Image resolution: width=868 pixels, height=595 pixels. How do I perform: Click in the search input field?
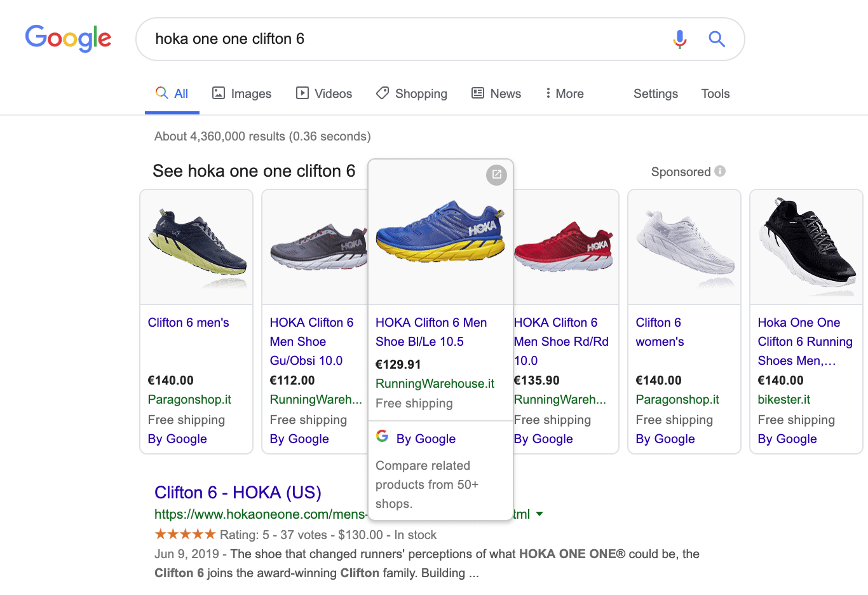(407, 39)
